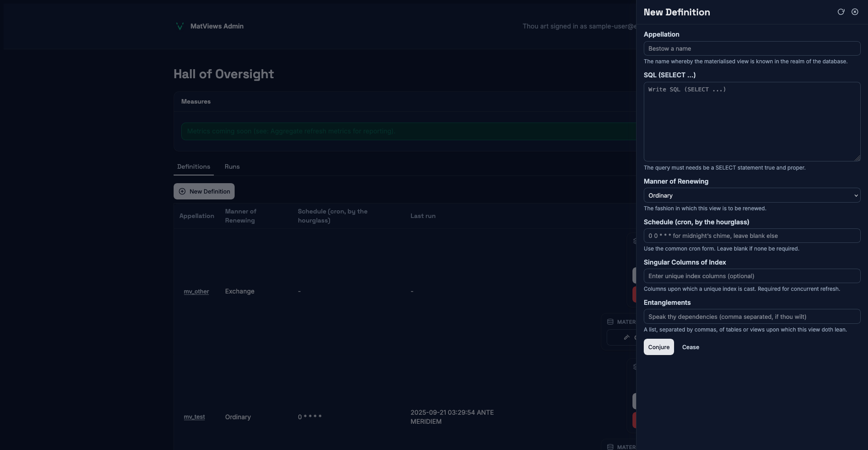The width and height of the screenshot is (868, 450).
Task: Click the database icon in mv_test row
Action: point(610,447)
